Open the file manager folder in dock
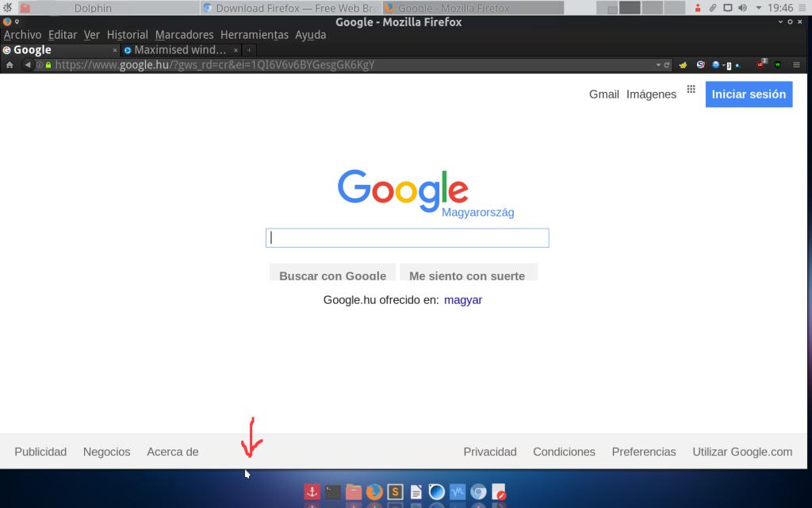 coord(354,492)
